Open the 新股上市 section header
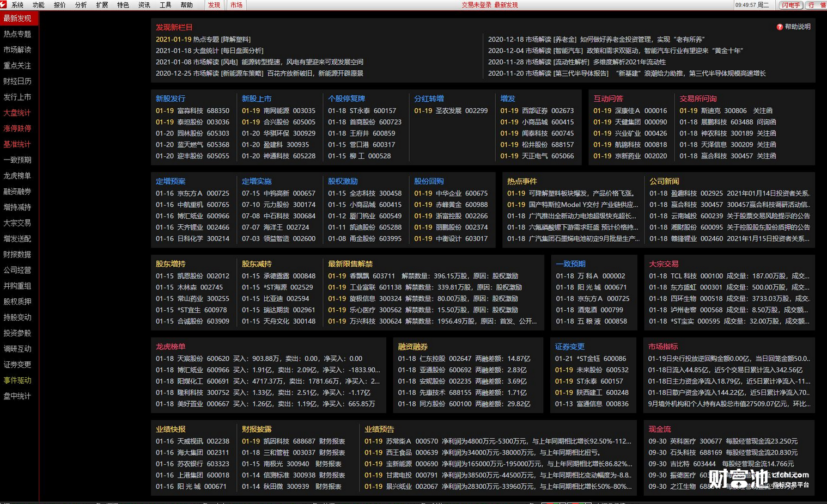Image resolution: width=827 pixels, height=504 pixels. 257,99
